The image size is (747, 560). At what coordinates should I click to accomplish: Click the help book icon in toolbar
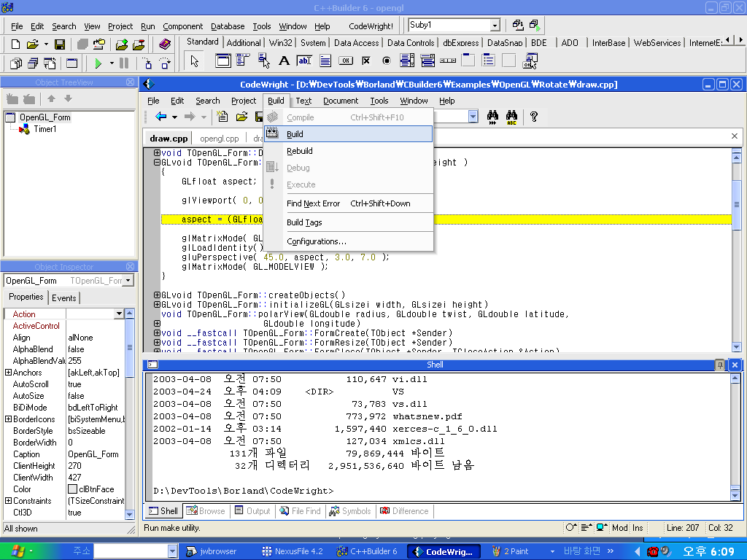pos(164,44)
